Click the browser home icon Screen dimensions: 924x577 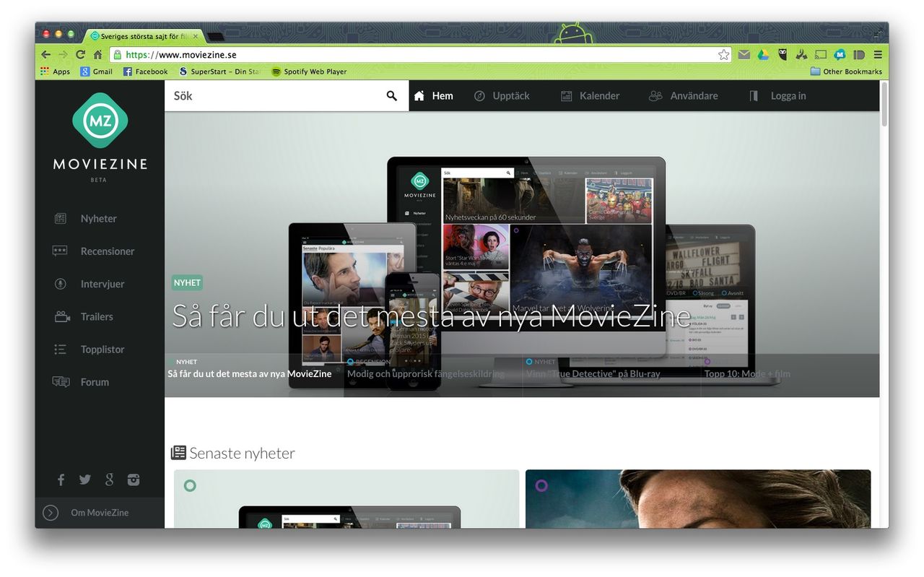(x=97, y=55)
